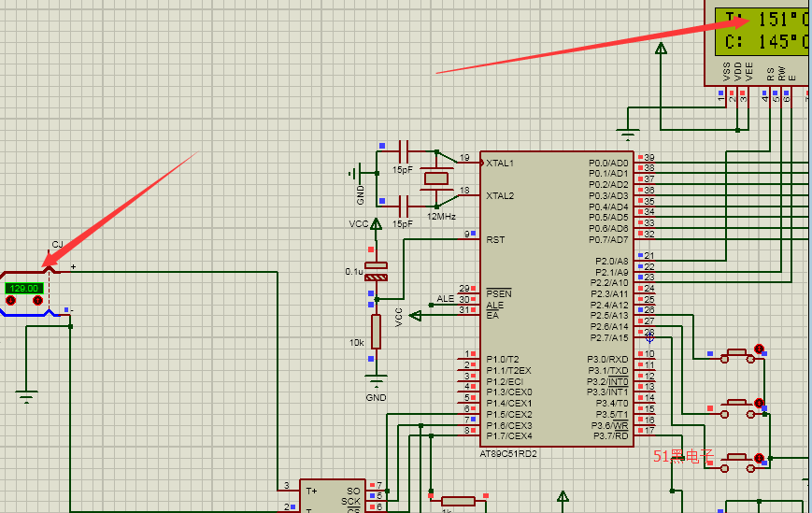Select the upper 15pF capacitor near XTAL1

[404, 150]
